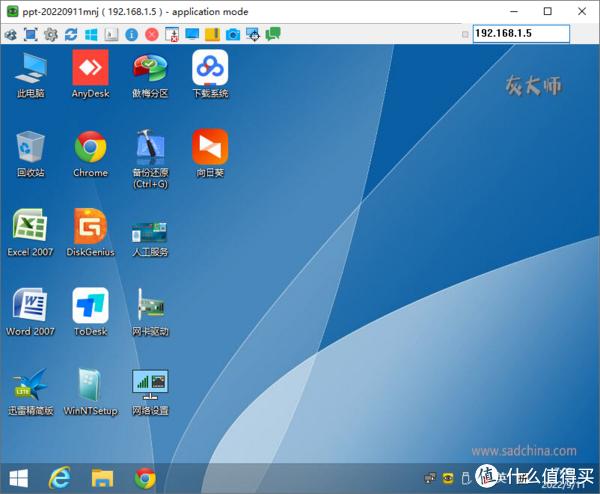
Task: Select the 网卡驱动 desktop icon
Action: [x=150, y=312]
